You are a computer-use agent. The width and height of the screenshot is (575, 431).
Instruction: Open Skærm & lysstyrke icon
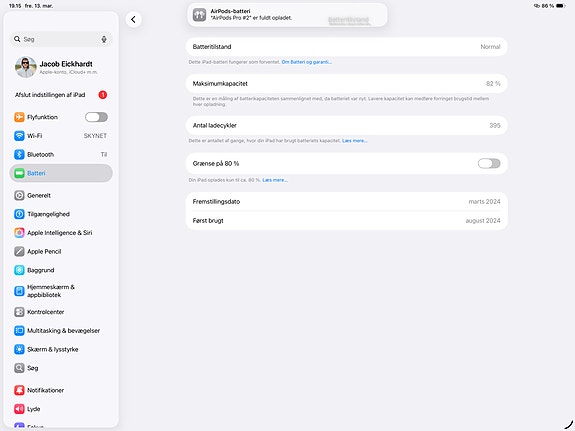[19, 349]
